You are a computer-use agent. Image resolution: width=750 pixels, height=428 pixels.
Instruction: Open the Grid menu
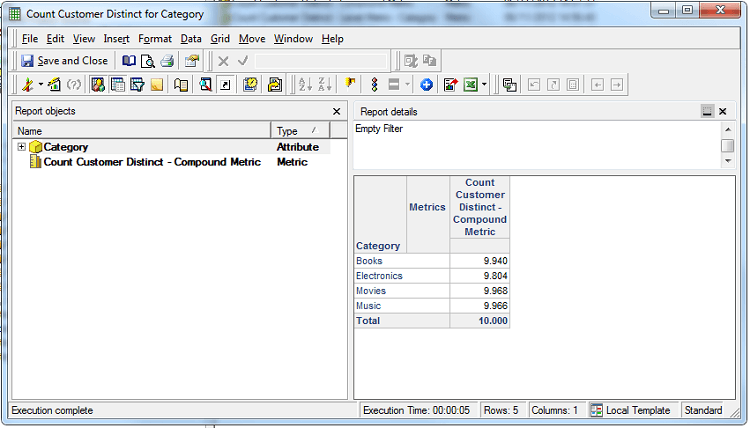click(x=220, y=39)
